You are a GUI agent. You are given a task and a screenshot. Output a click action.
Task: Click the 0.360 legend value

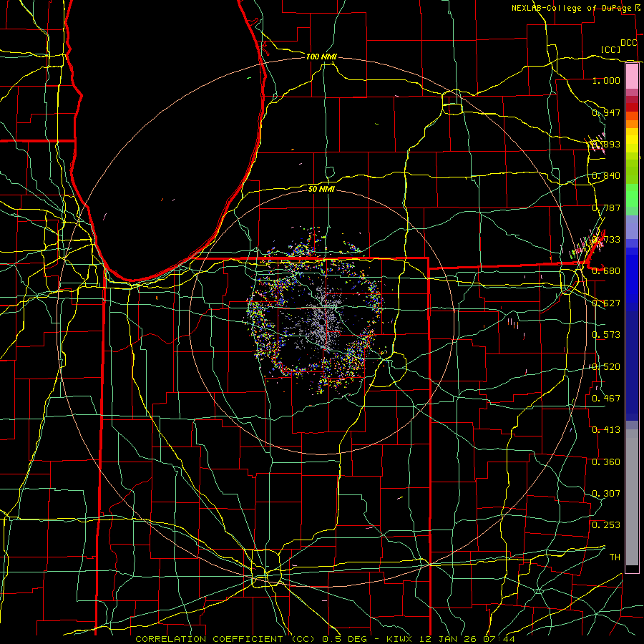(606, 462)
